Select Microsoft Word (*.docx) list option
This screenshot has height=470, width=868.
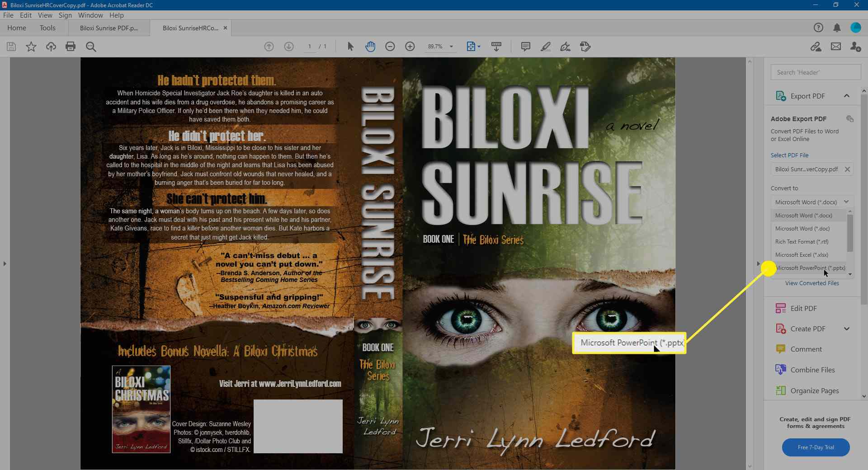(x=808, y=216)
